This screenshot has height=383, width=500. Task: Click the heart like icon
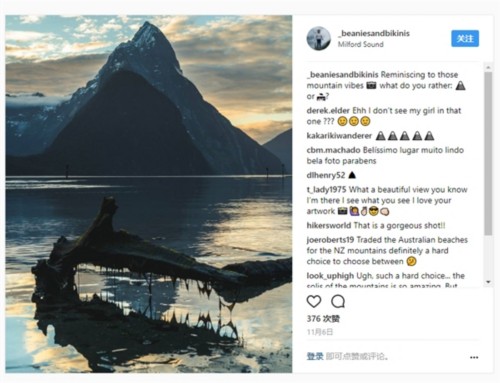[x=314, y=301]
